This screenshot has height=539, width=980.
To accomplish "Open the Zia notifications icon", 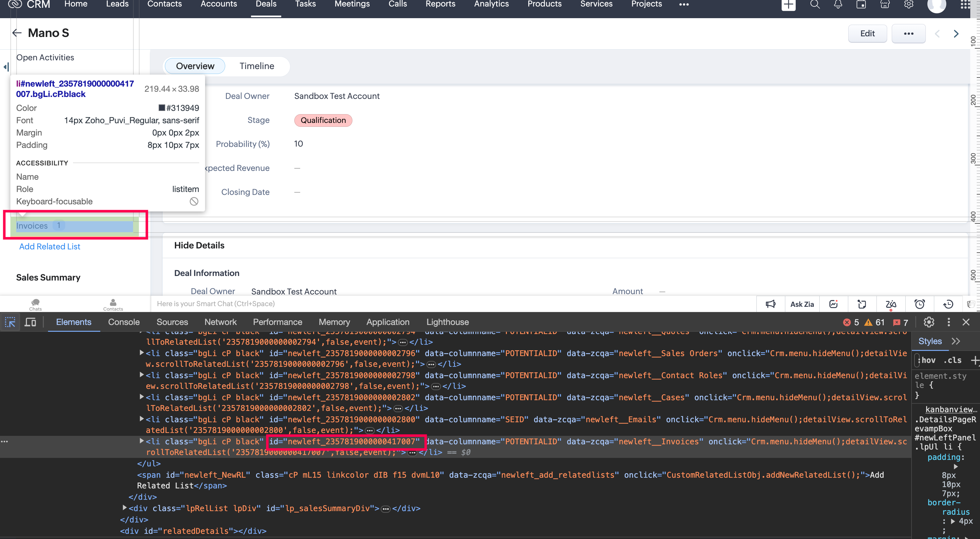I will click(890, 304).
